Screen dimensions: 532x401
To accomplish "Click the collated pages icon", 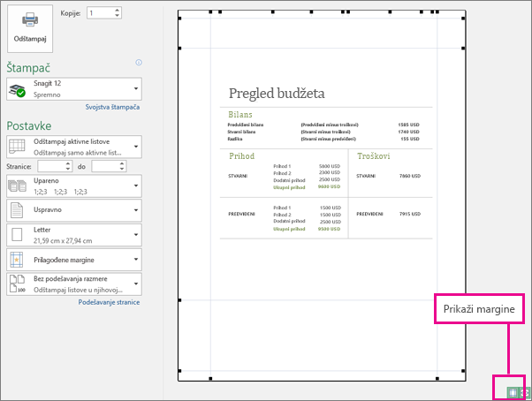I will 17,186.
